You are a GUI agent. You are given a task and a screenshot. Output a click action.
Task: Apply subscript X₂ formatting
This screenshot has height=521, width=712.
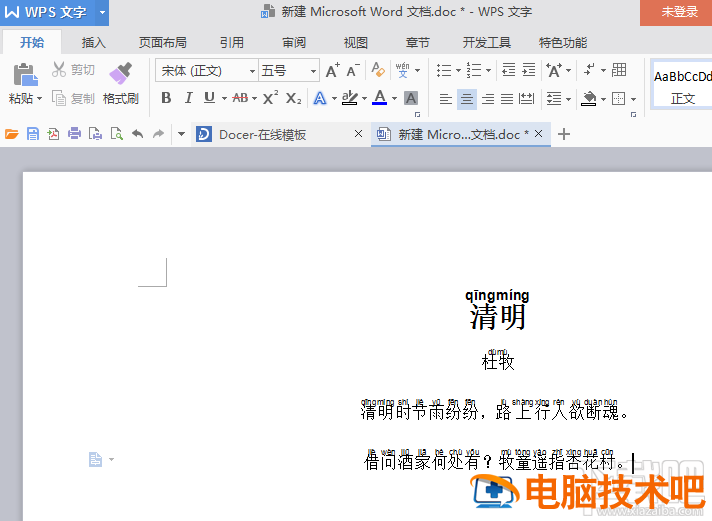(x=293, y=98)
